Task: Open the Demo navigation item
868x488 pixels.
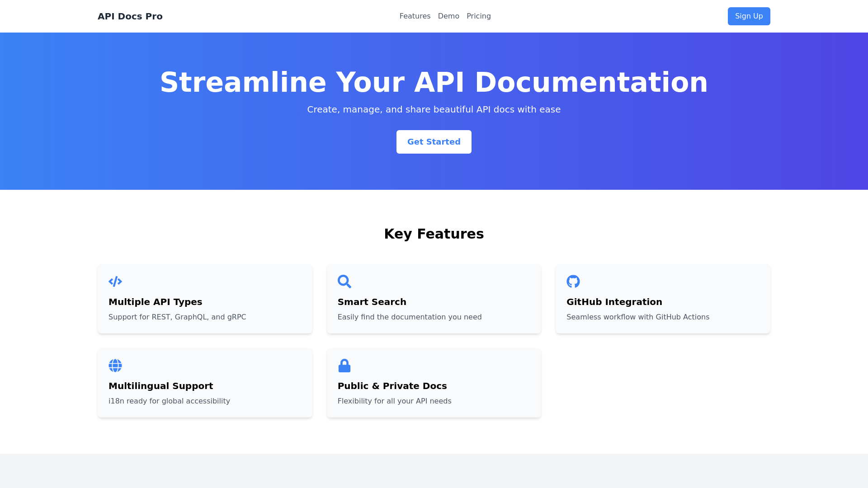Action: click(x=448, y=16)
